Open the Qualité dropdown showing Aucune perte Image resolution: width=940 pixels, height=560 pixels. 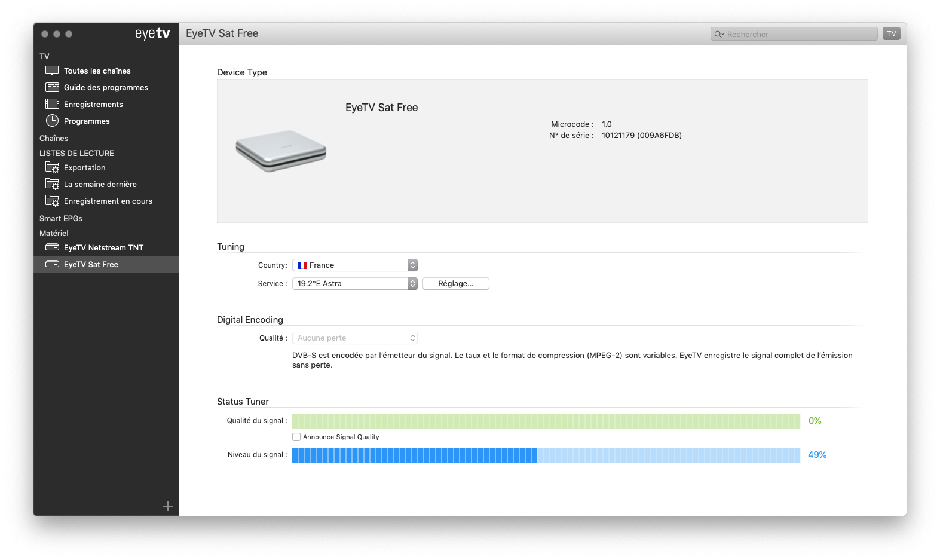(x=355, y=338)
